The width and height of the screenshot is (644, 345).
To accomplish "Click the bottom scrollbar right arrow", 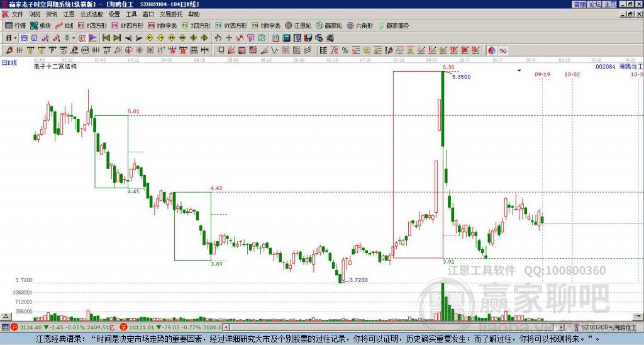I will click(x=562, y=327).
